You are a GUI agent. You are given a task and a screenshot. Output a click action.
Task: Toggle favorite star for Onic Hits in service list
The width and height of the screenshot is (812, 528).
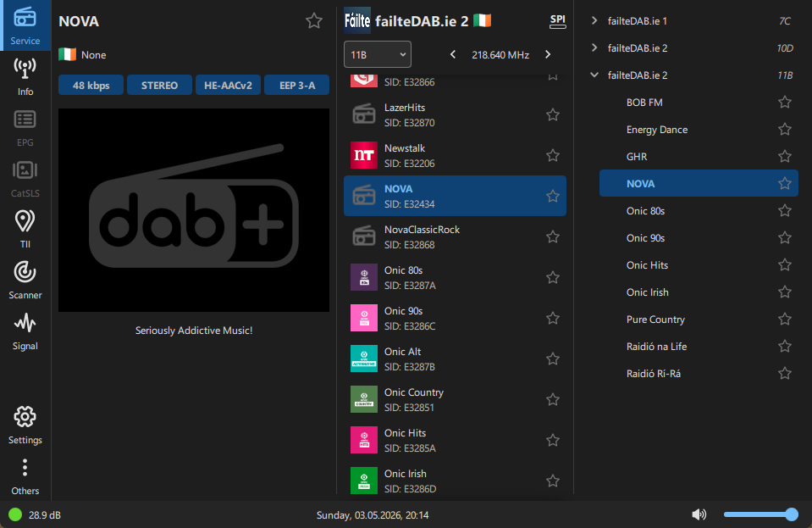pyautogui.click(x=553, y=441)
